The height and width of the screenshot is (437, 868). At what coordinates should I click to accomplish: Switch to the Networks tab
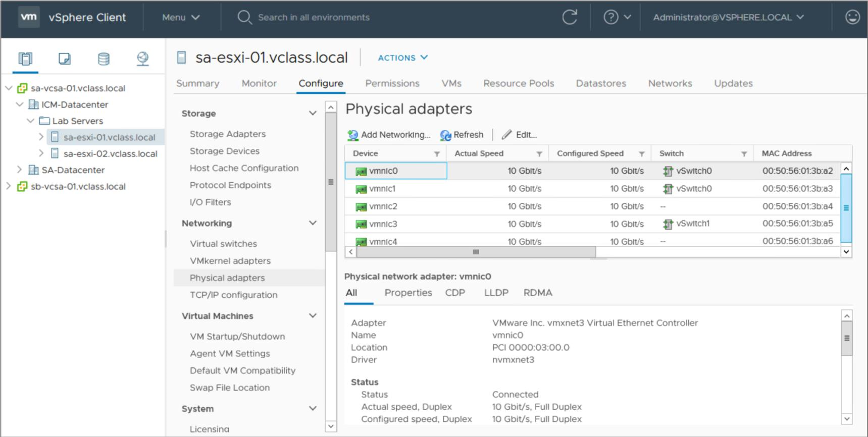click(x=670, y=83)
